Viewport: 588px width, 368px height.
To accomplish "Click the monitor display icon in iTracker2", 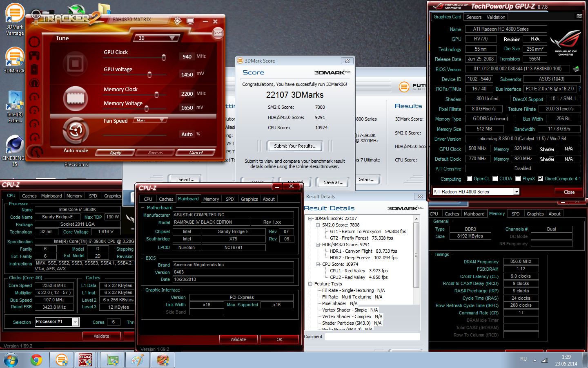I will 190,21.
